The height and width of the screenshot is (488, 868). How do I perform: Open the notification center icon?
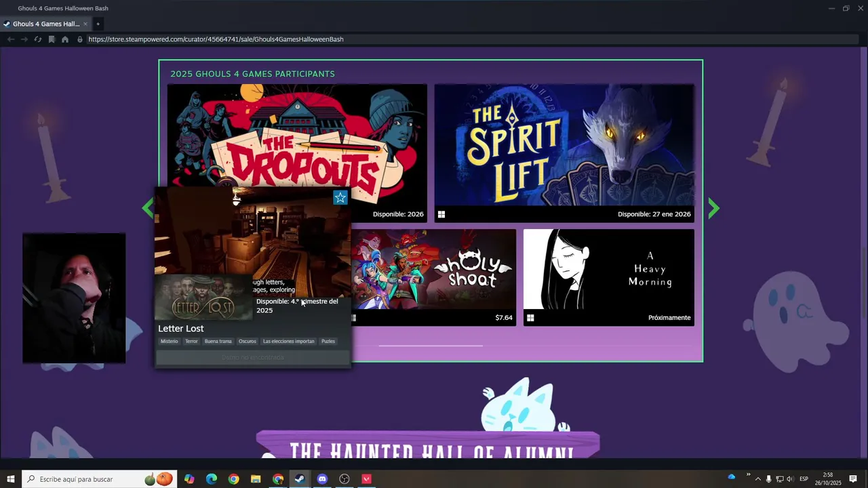pos(853,479)
